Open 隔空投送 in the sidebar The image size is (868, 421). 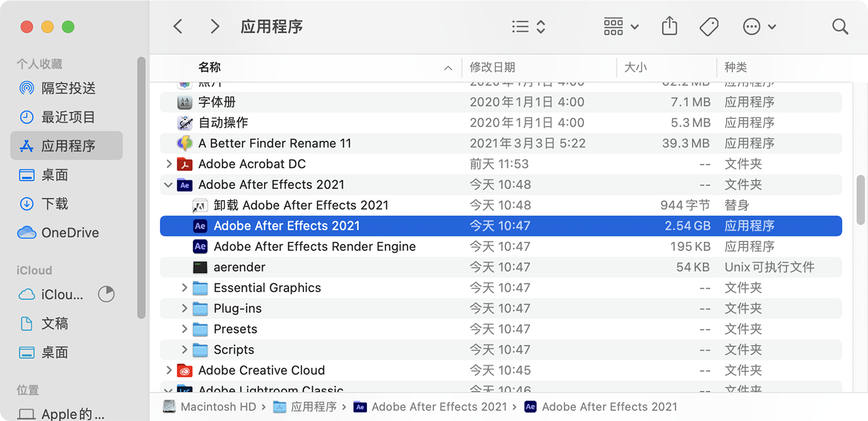(66, 88)
